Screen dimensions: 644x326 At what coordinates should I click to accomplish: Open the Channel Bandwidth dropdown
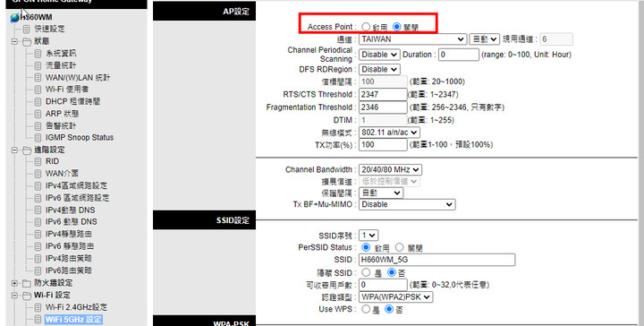coord(390,170)
